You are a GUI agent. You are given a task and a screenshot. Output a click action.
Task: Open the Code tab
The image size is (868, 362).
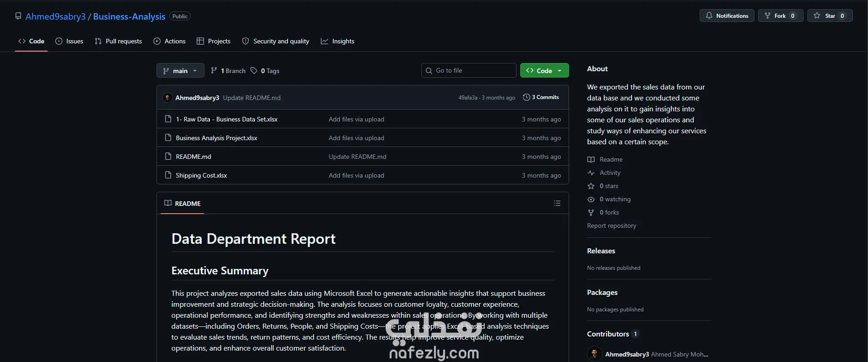click(x=31, y=41)
